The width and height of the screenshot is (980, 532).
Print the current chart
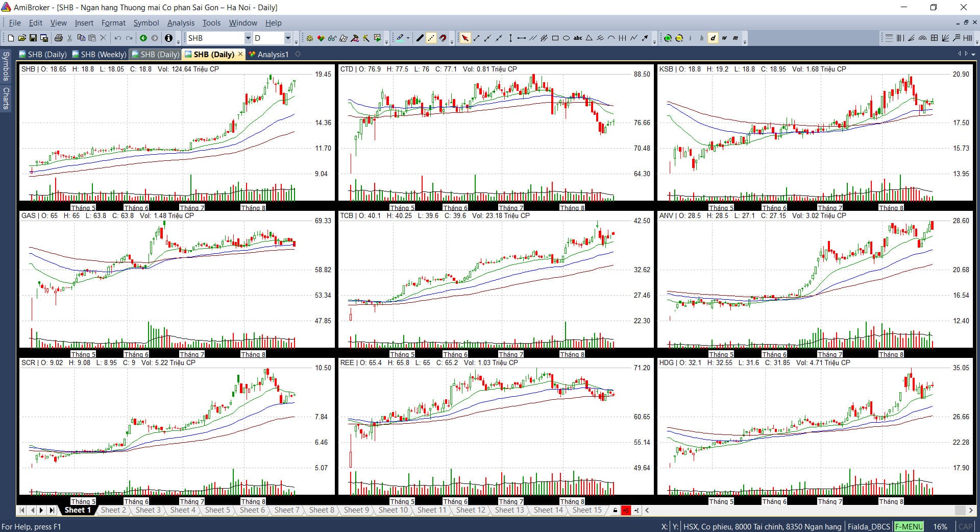[x=58, y=38]
